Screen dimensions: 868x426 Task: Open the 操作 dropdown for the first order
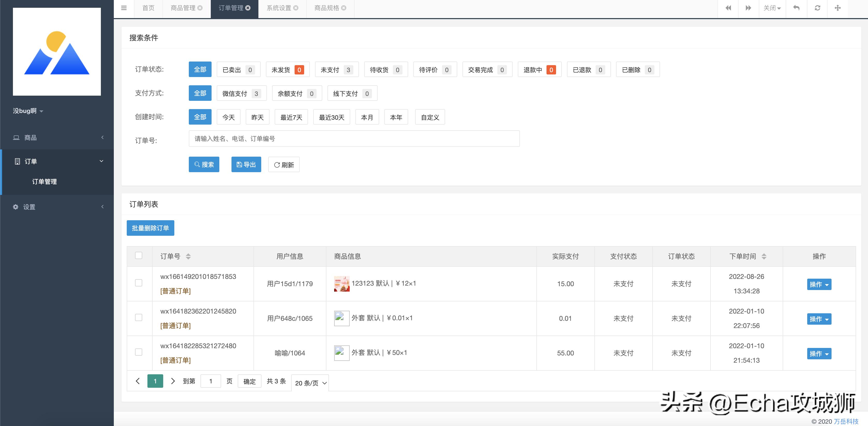(x=819, y=284)
